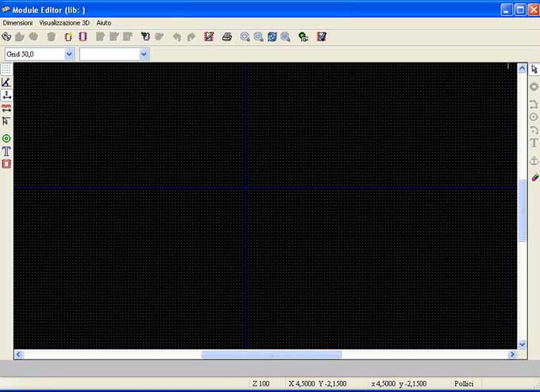Screen dimensions: 540x392
Task: Click the grayed add text T tool on right
Action: coord(534,143)
